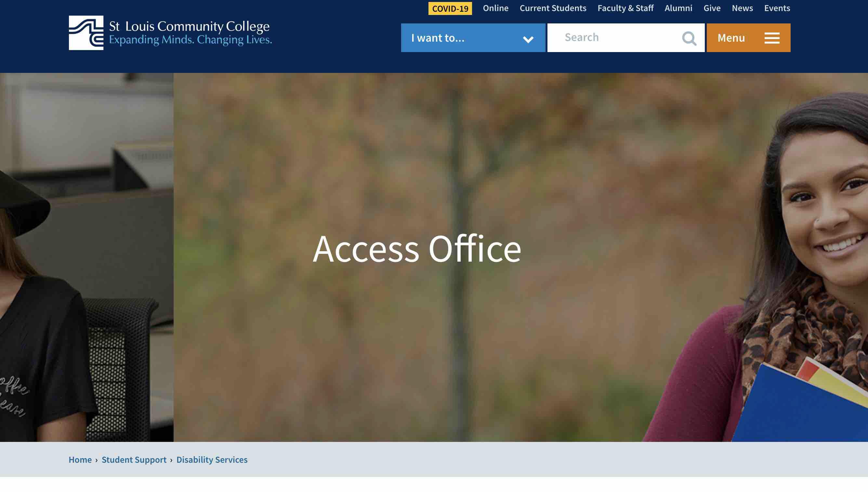Select Faculty & Staff in top navigation
The height and width of the screenshot is (492, 868).
point(625,8)
